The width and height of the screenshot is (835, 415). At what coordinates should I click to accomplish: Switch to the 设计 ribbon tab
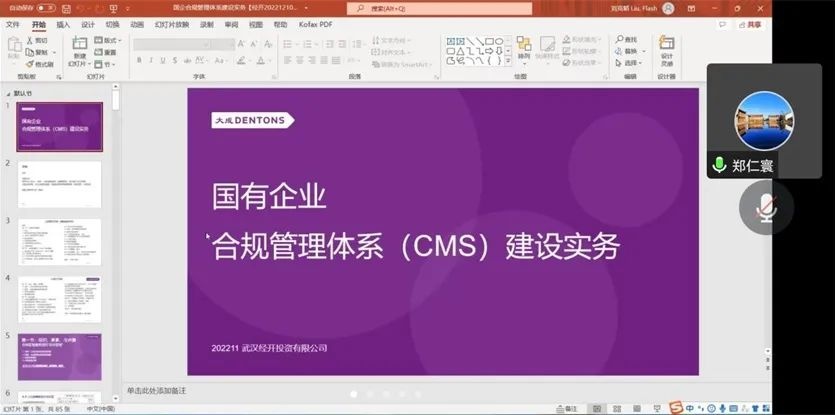(88, 25)
